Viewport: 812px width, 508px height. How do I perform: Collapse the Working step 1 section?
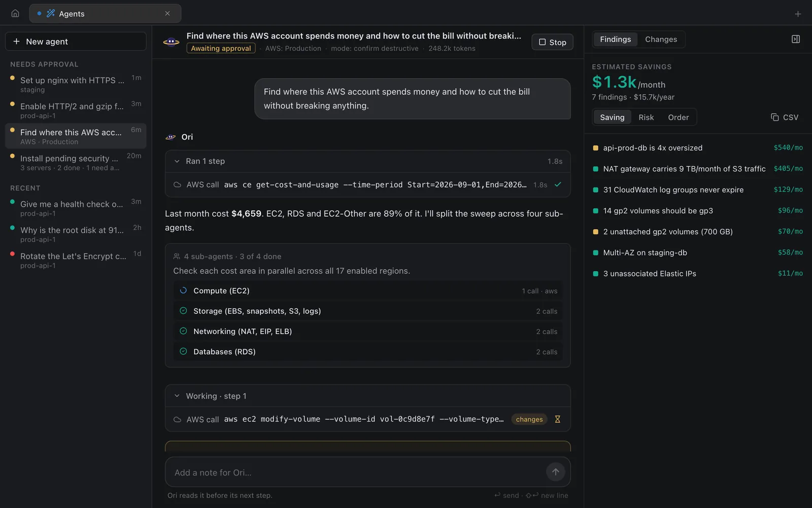click(368, 396)
